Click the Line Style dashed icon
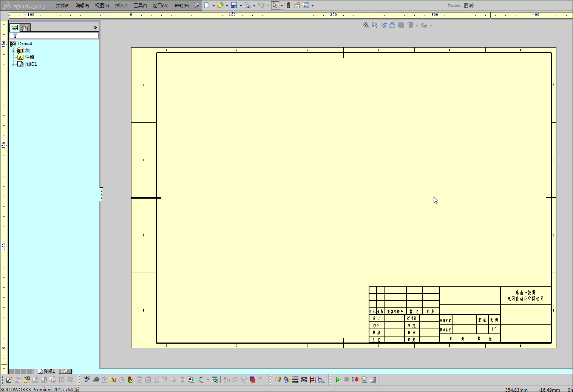573x392 pixels. coord(304,380)
